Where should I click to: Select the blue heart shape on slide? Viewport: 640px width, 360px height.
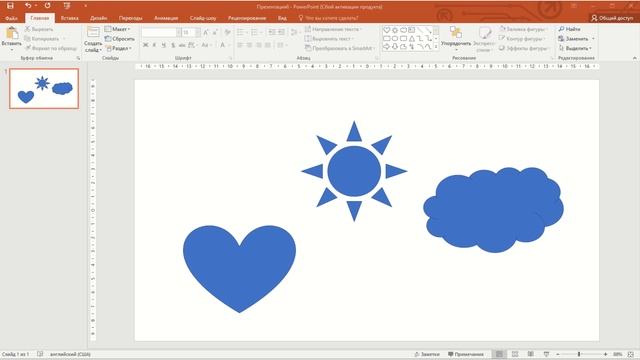pos(240,269)
